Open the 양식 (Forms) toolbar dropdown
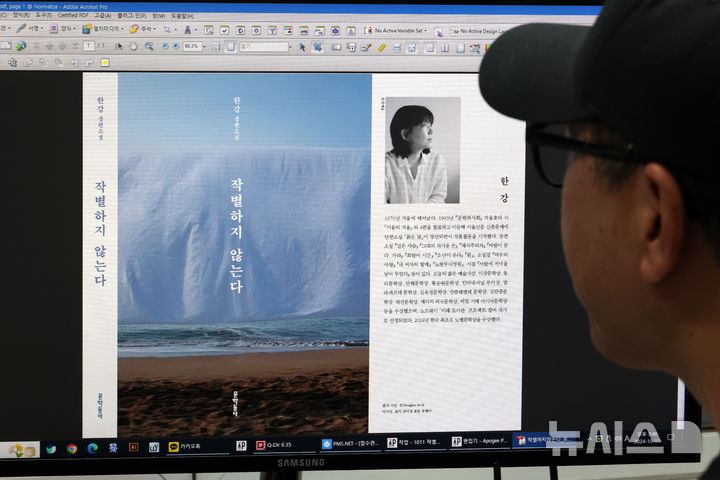 coord(62,28)
